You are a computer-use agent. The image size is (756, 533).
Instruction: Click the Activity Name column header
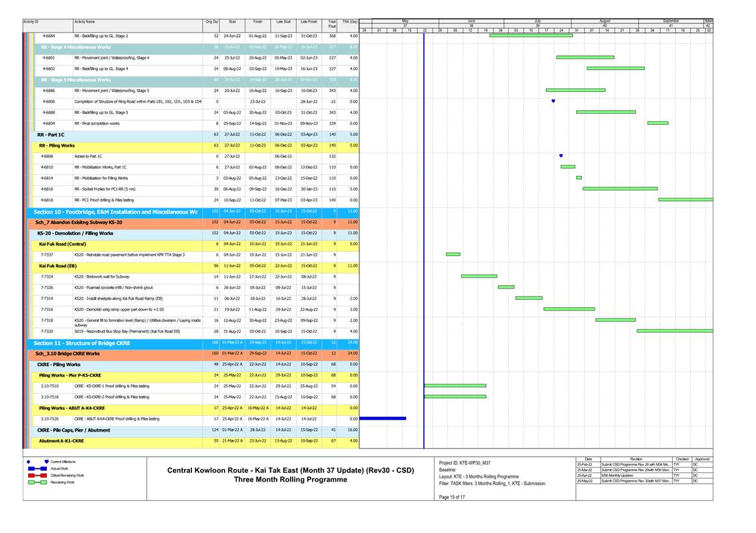[x=85, y=21]
